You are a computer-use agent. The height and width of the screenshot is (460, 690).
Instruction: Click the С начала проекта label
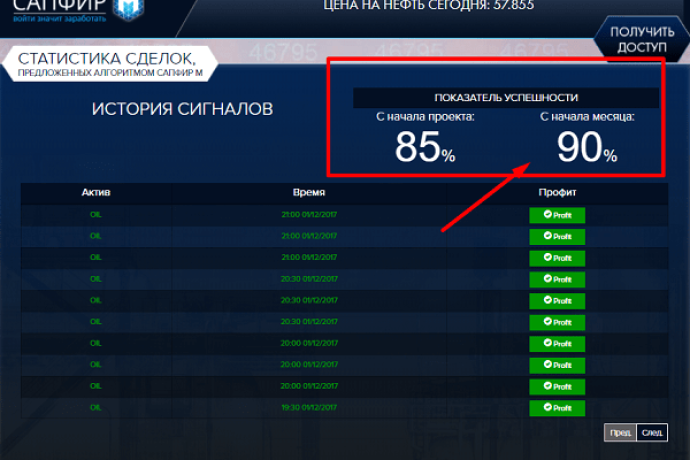(425, 117)
